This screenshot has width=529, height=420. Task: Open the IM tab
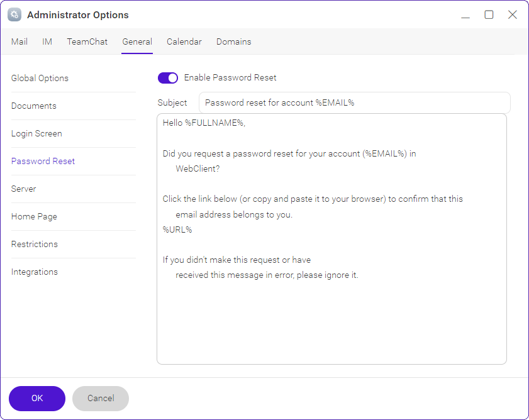click(x=47, y=41)
